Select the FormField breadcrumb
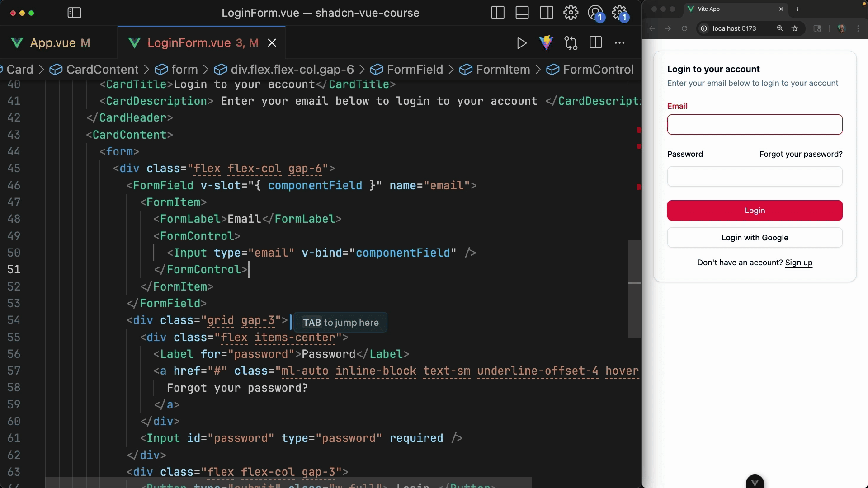868x488 pixels. coord(406,70)
